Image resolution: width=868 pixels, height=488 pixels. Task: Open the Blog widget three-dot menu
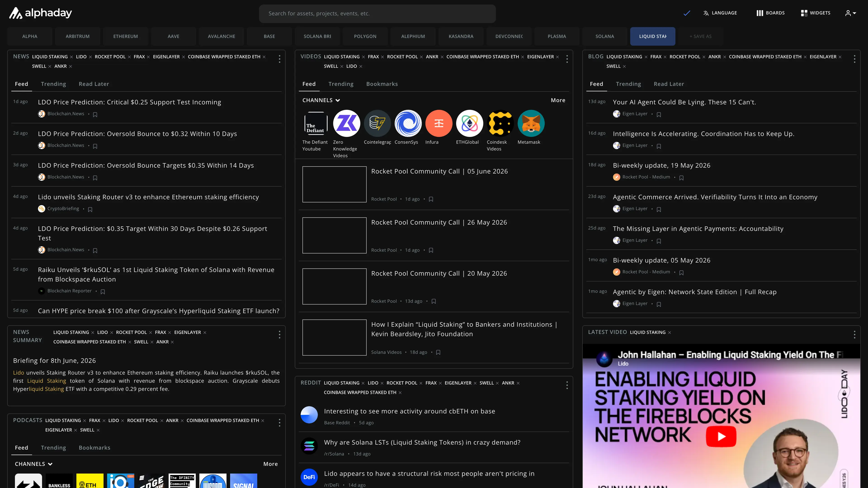coord(854,59)
